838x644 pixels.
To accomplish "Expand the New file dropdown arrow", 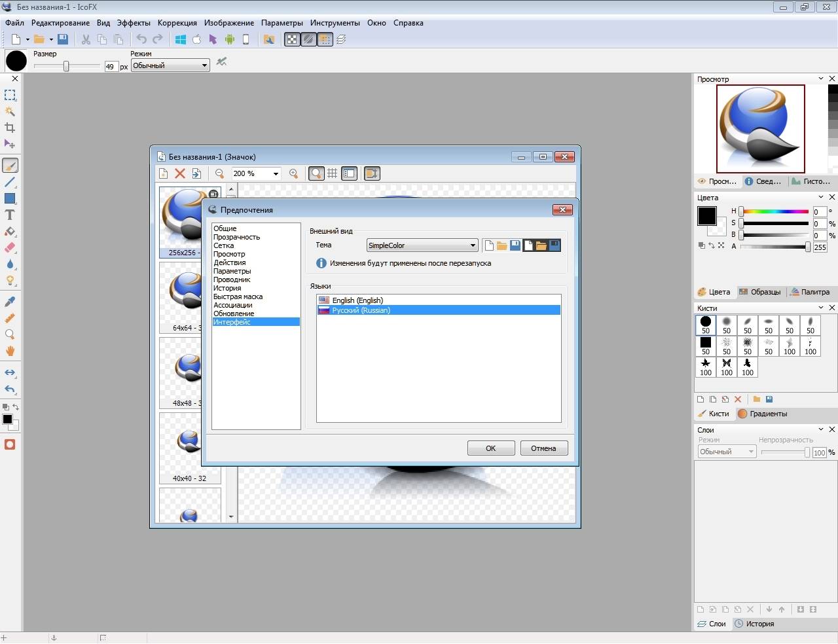I will (27, 39).
